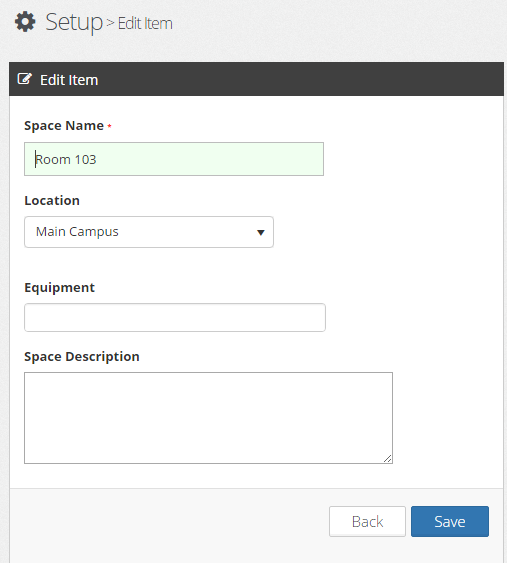Click the Setup breadcrumb title

pos(74,23)
